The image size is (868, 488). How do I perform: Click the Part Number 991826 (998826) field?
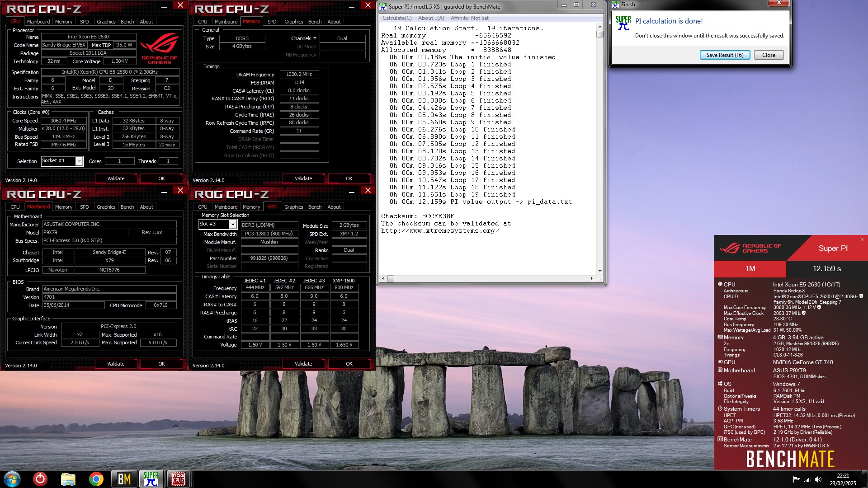pyautogui.click(x=269, y=258)
